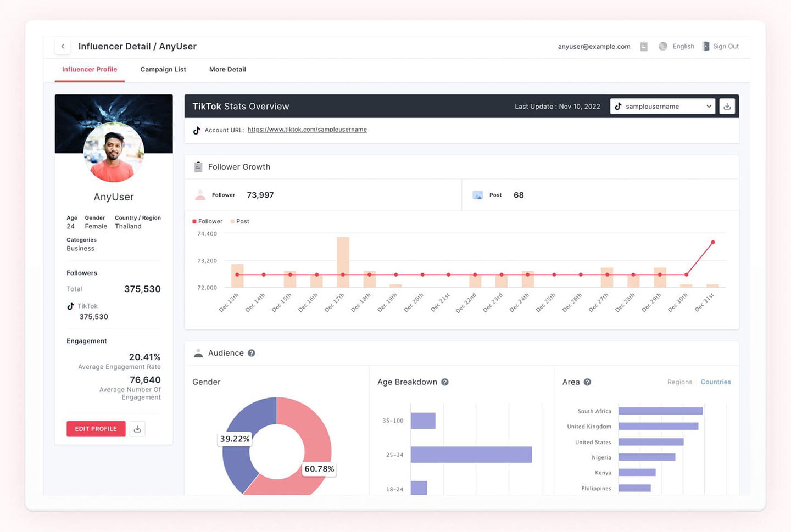Click the Area help question icon

(x=587, y=382)
